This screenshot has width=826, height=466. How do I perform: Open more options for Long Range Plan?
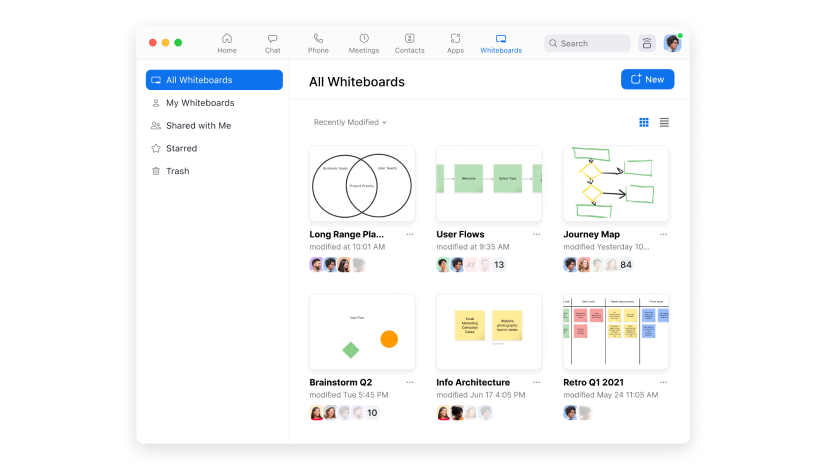point(410,234)
